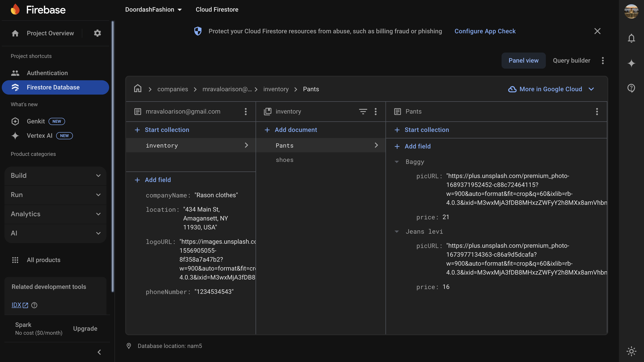Click mravaloarison@... breadcrumb

[x=227, y=89]
